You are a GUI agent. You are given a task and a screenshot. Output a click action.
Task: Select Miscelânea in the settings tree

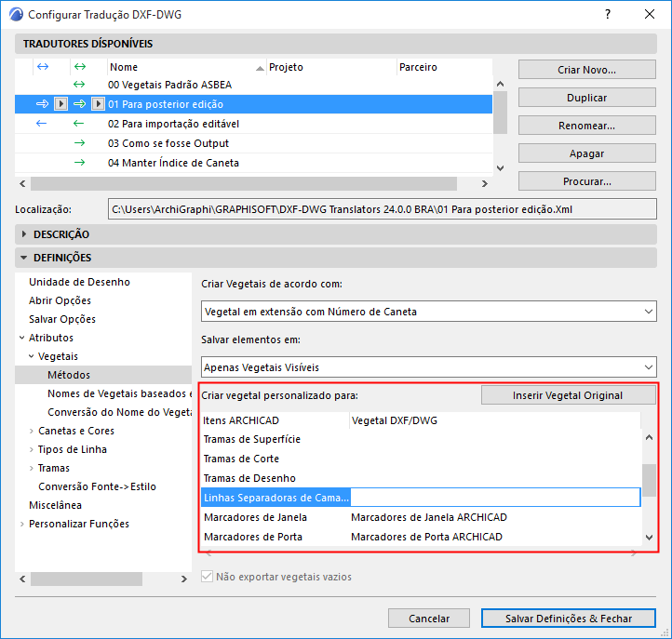pos(55,505)
